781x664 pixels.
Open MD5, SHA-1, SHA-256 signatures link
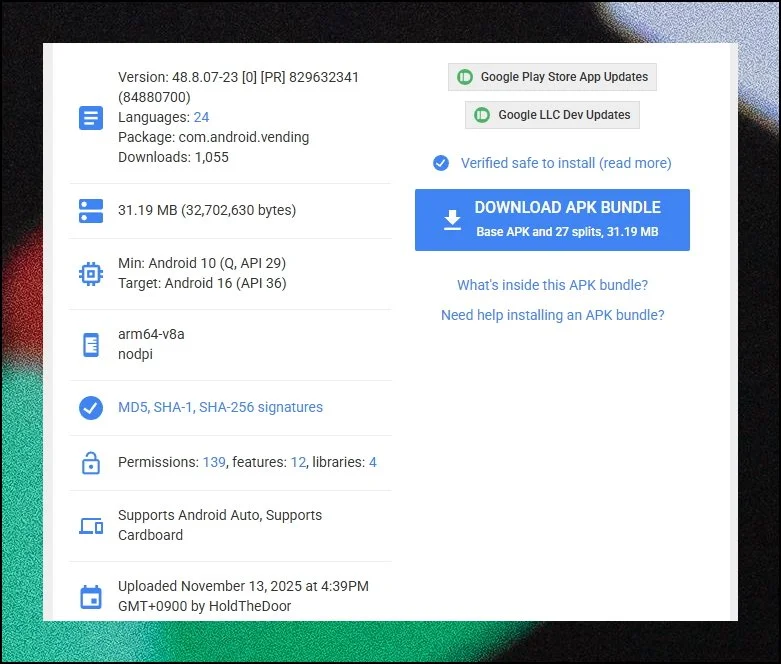[220, 407]
